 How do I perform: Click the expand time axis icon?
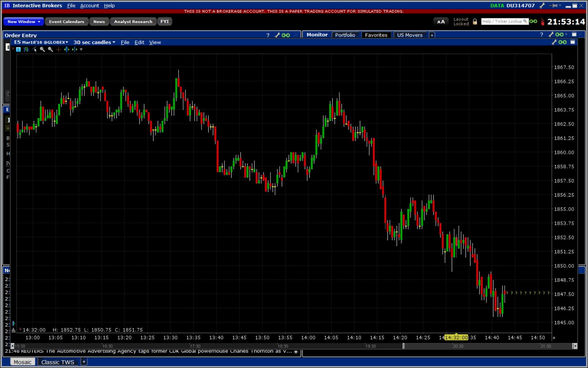(66, 49)
